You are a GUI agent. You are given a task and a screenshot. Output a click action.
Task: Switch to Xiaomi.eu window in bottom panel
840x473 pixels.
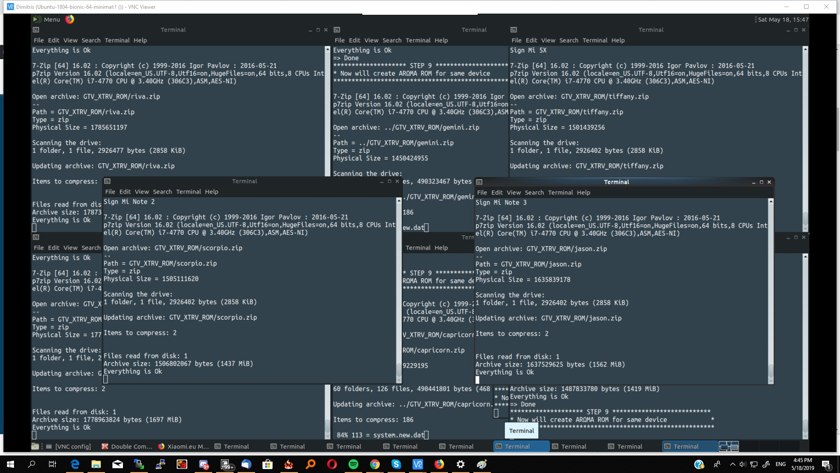click(x=182, y=446)
